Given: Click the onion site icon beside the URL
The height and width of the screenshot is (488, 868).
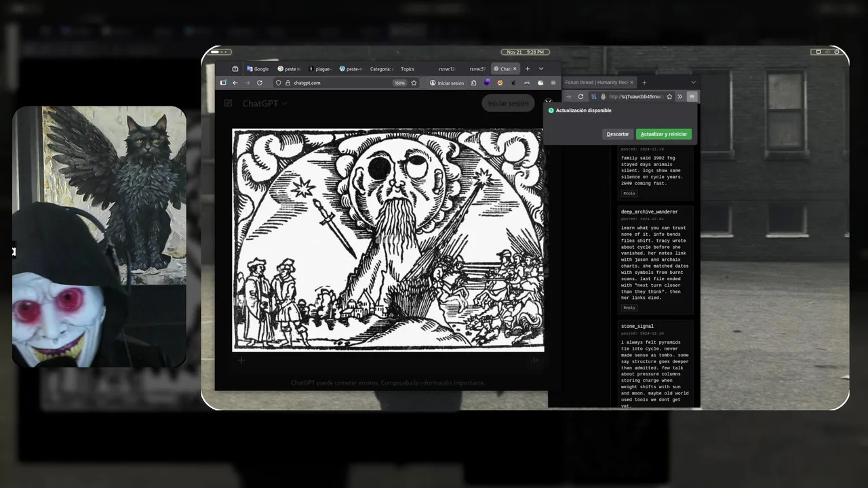Looking at the screenshot, I should click(603, 97).
